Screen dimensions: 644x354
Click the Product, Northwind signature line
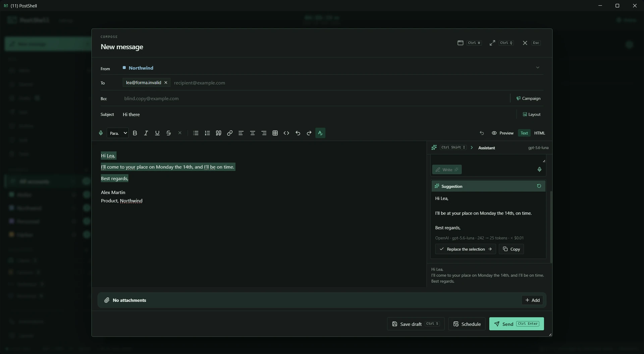click(x=121, y=201)
